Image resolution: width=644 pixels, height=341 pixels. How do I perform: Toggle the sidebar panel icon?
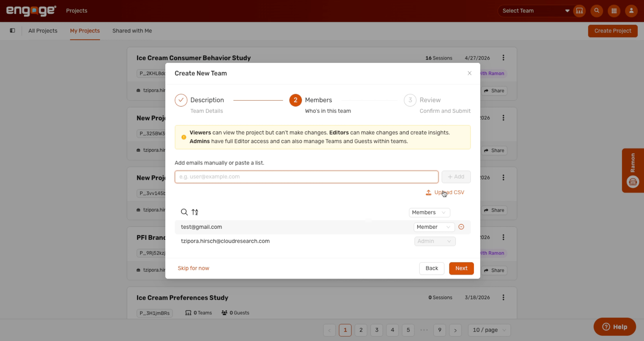point(12,30)
